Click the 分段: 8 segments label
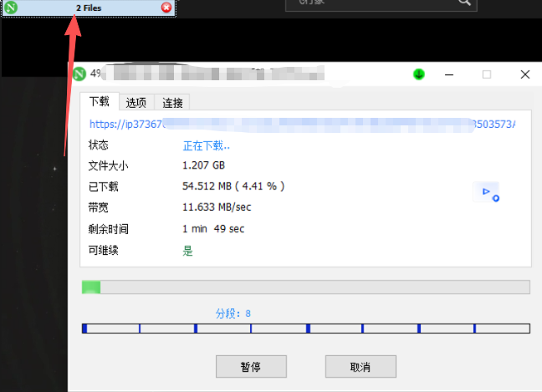Viewport: 542px width, 392px height. 233,313
